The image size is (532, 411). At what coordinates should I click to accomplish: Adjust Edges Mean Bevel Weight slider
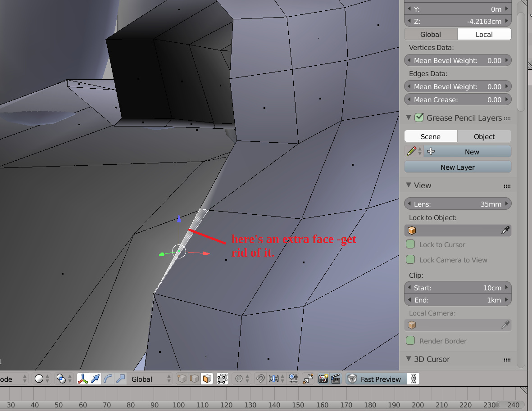click(458, 86)
